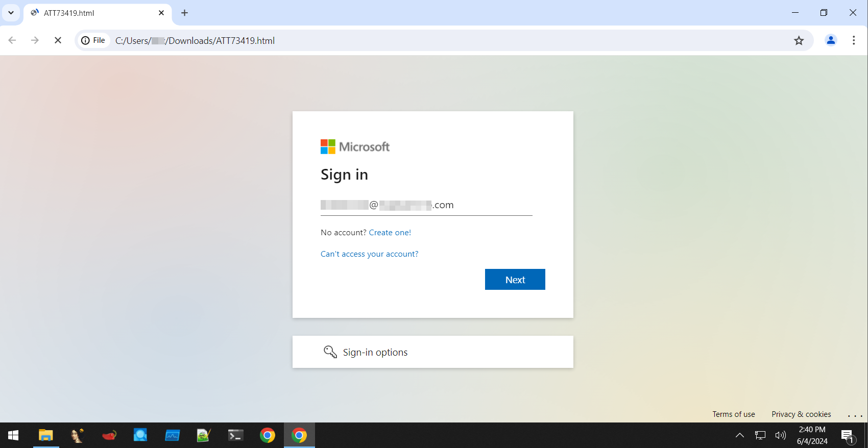Viewport: 868px width, 448px height.
Task: Open the Create one! link
Action: [x=390, y=232]
